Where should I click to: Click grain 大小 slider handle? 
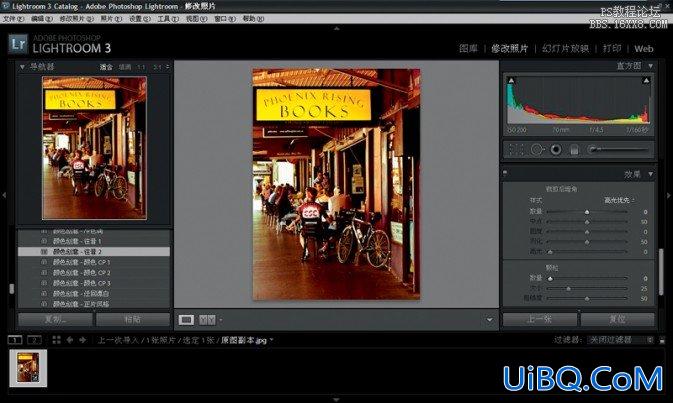click(568, 288)
